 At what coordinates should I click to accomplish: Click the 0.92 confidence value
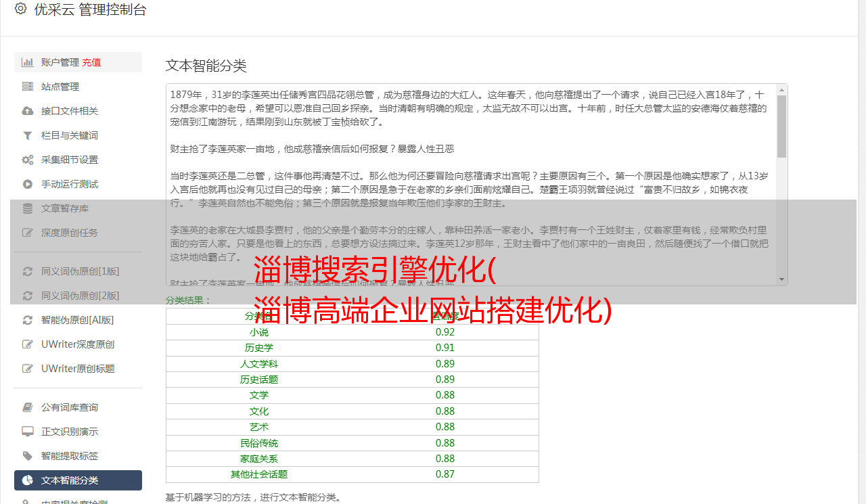tap(445, 332)
